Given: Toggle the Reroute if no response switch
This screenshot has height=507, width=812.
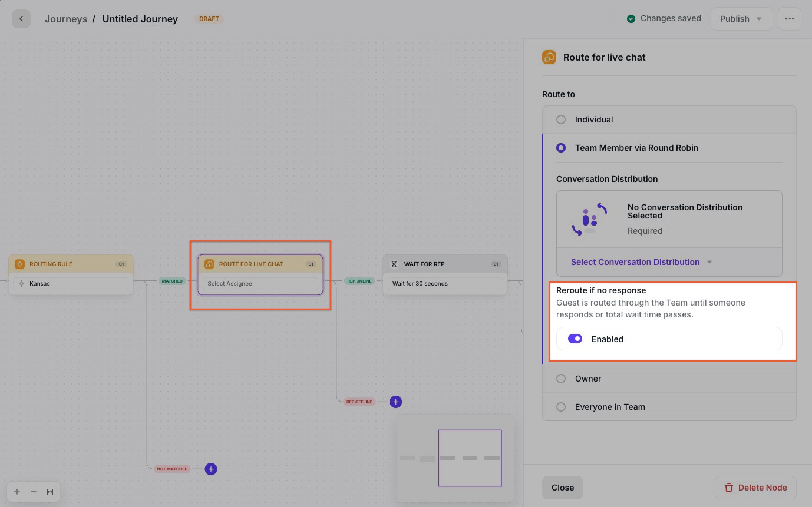Looking at the screenshot, I should click(575, 339).
